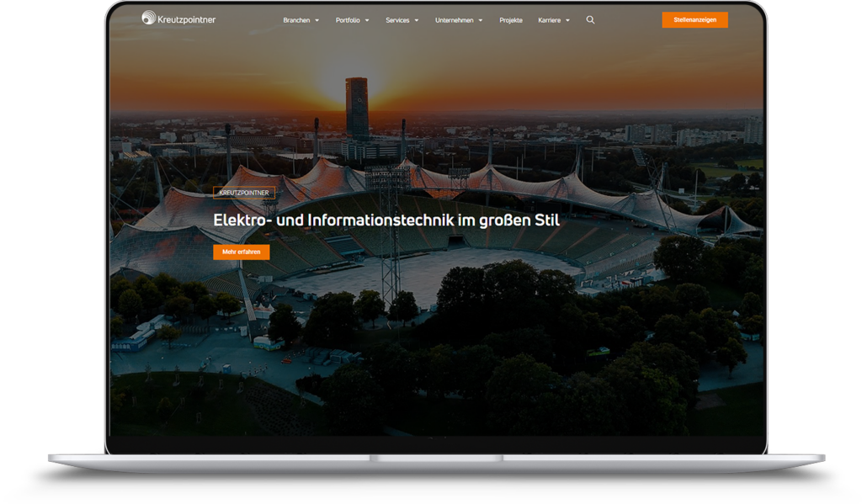
Task: Select Services in the navigation
Action: point(397,20)
